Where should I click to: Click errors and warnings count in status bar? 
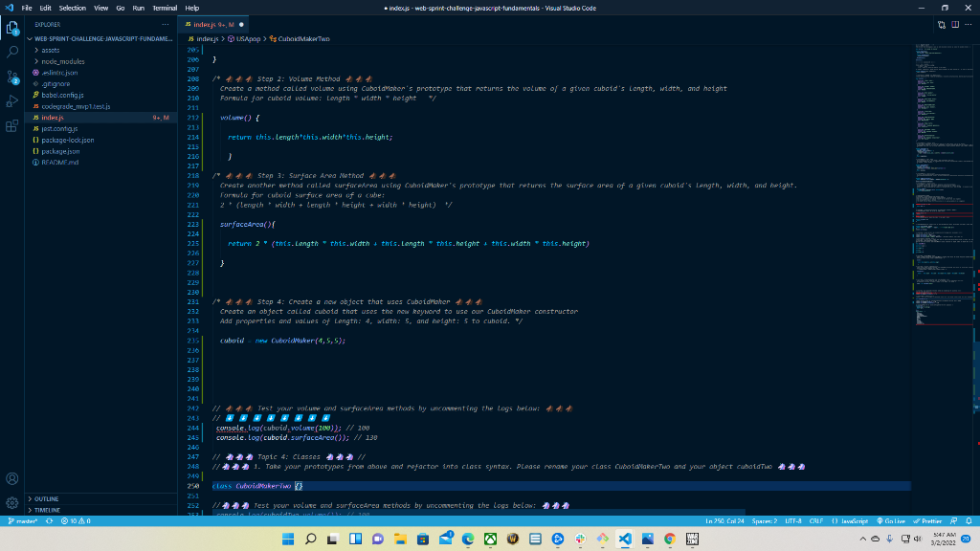pos(76,521)
